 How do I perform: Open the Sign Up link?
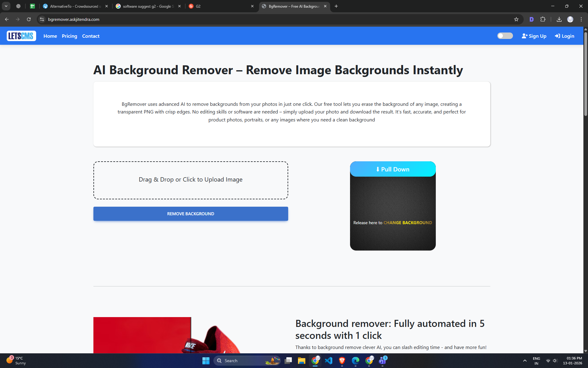coord(534,36)
